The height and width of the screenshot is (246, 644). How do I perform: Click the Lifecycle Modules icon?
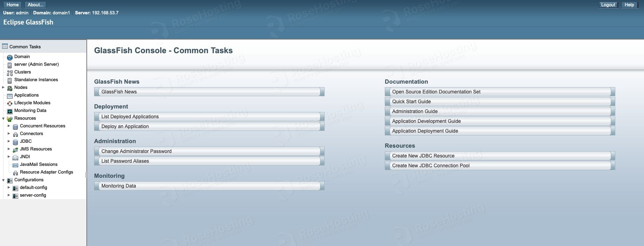click(x=10, y=103)
